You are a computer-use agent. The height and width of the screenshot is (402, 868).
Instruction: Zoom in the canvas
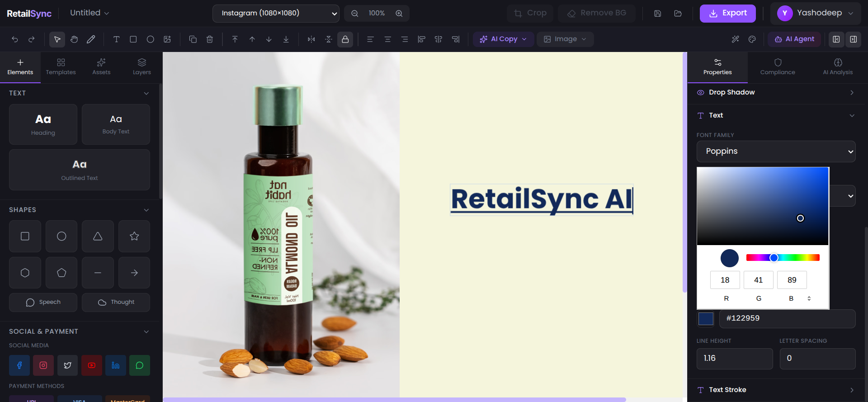[399, 14]
